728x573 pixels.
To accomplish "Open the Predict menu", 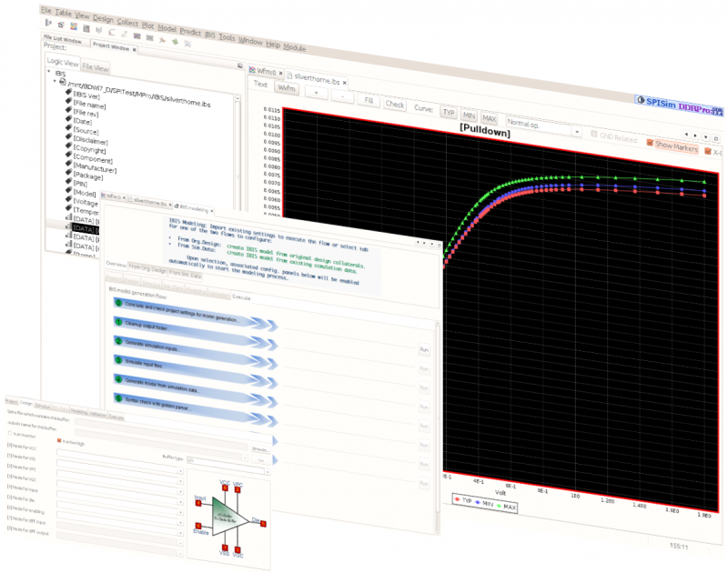I will coord(189,30).
